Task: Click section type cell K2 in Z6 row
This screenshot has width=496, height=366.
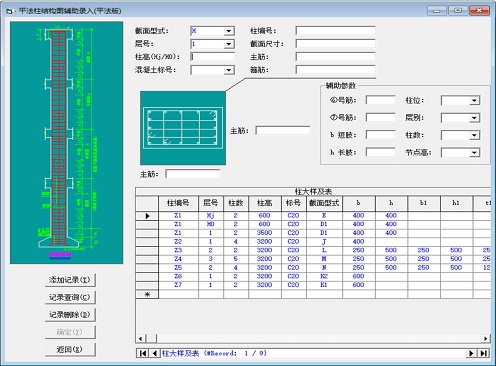Action: click(324, 276)
